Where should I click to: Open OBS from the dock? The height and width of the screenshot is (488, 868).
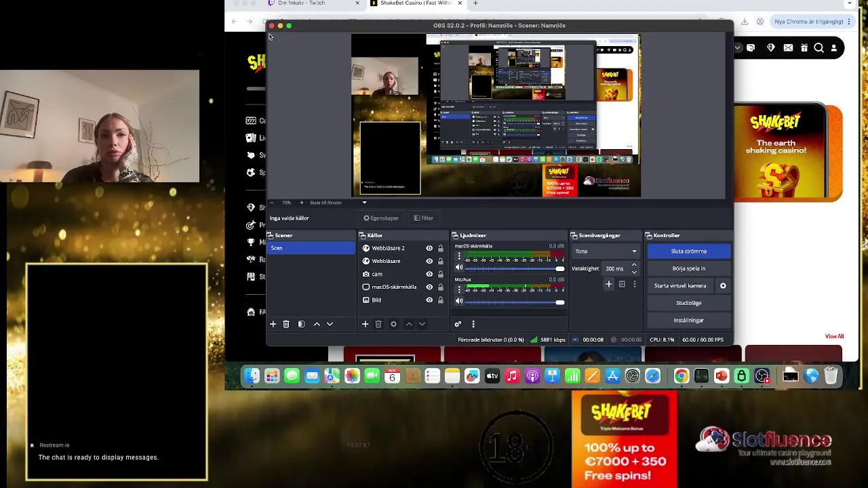pos(762,376)
